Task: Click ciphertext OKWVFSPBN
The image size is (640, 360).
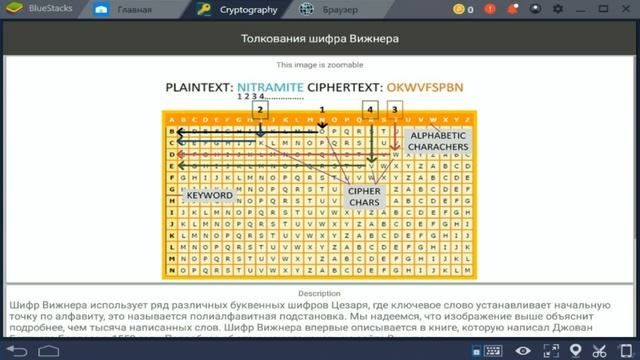Action: [425, 87]
